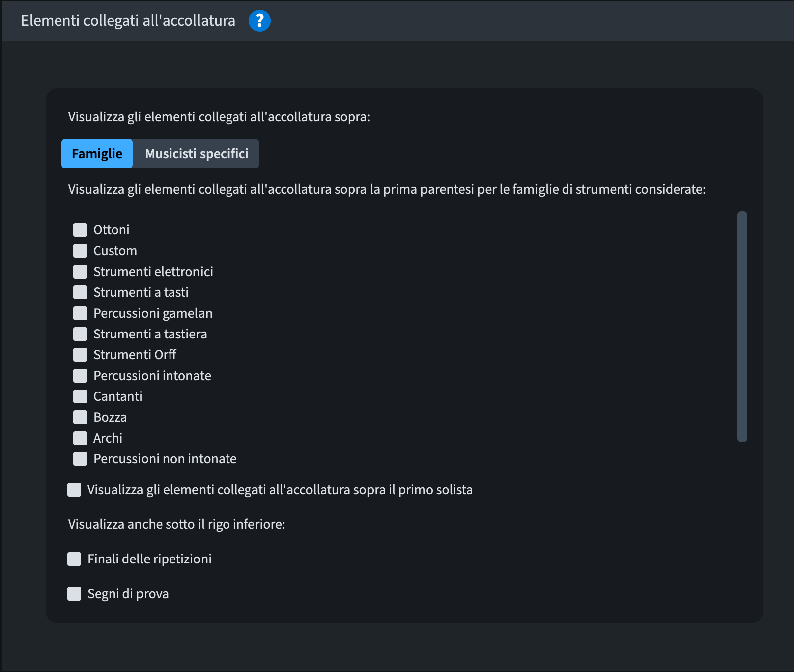Check the Strumenti elettronici option
The image size is (794, 672).
[x=80, y=272]
